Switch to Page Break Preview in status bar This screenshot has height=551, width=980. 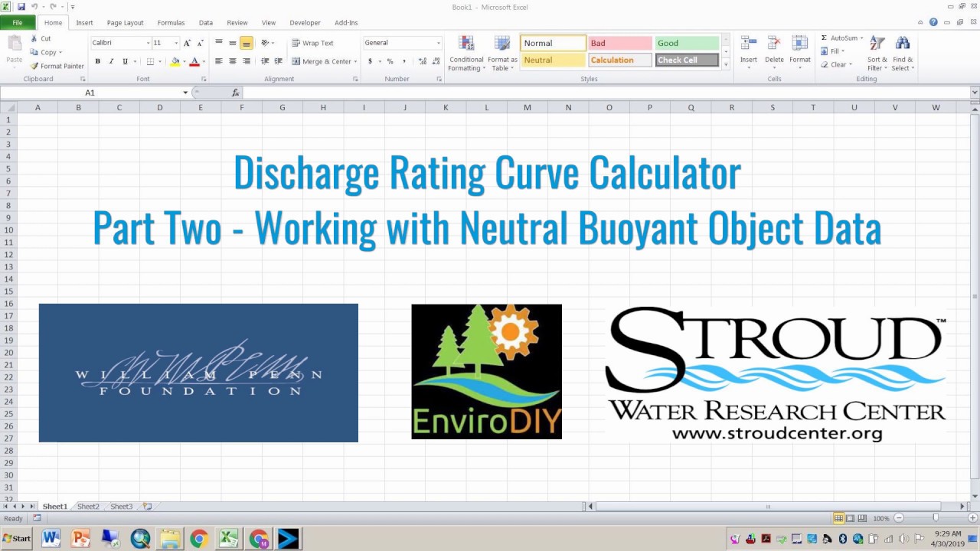pyautogui.click(x=862, y=518)
